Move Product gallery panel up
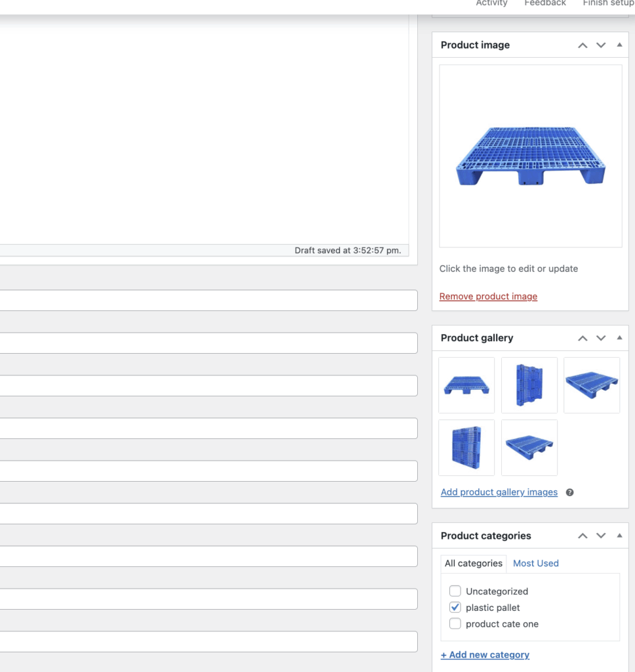635x672 pixels. [582, 338]
